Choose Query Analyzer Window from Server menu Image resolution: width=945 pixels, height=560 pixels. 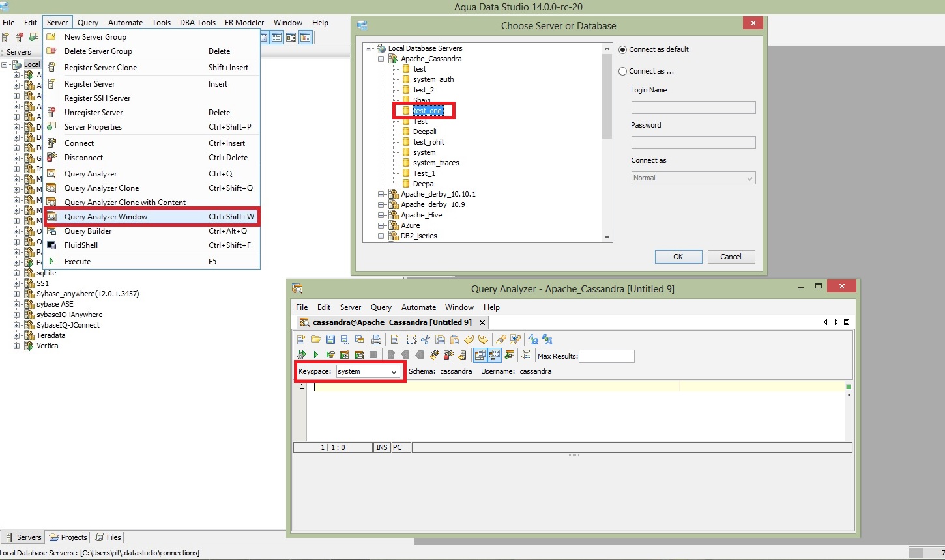point(152,217)
